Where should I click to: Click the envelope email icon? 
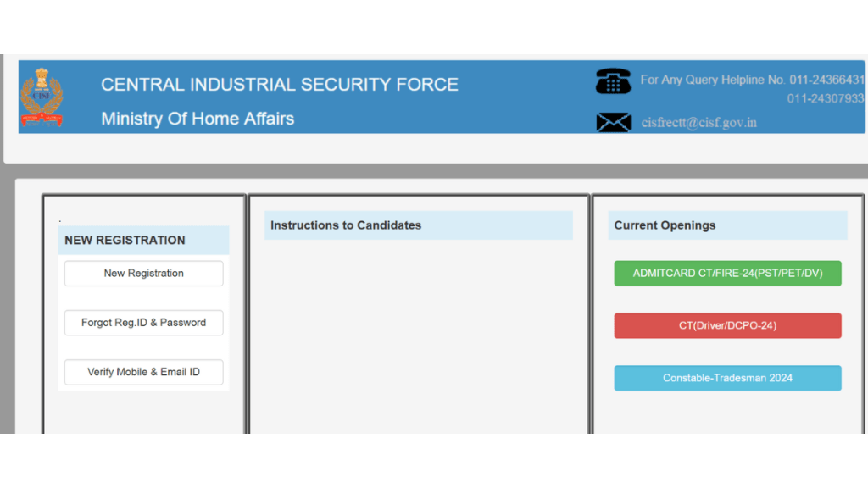(613, 123)
